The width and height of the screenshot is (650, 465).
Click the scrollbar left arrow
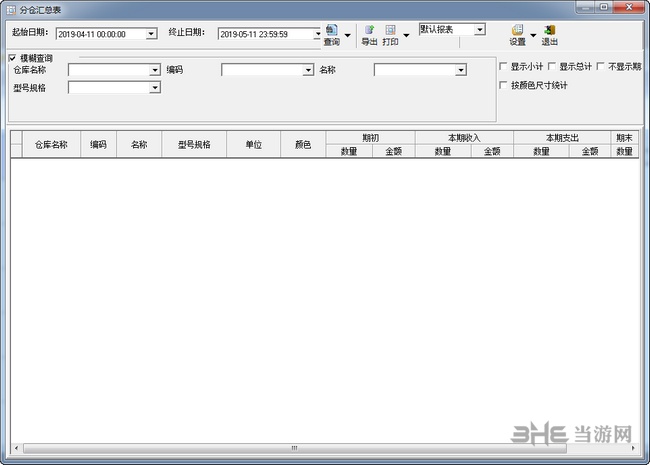pos(17,448)
